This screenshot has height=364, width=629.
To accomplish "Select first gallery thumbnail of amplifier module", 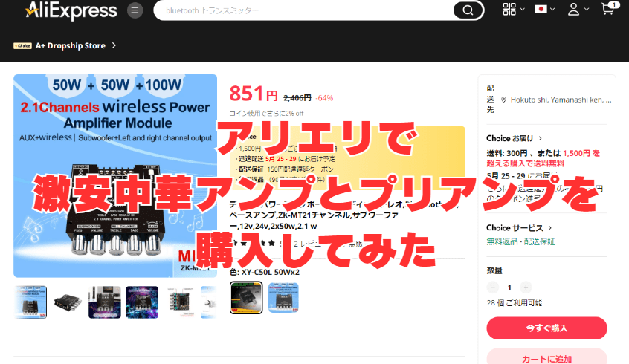I will [x=30, y=302].
